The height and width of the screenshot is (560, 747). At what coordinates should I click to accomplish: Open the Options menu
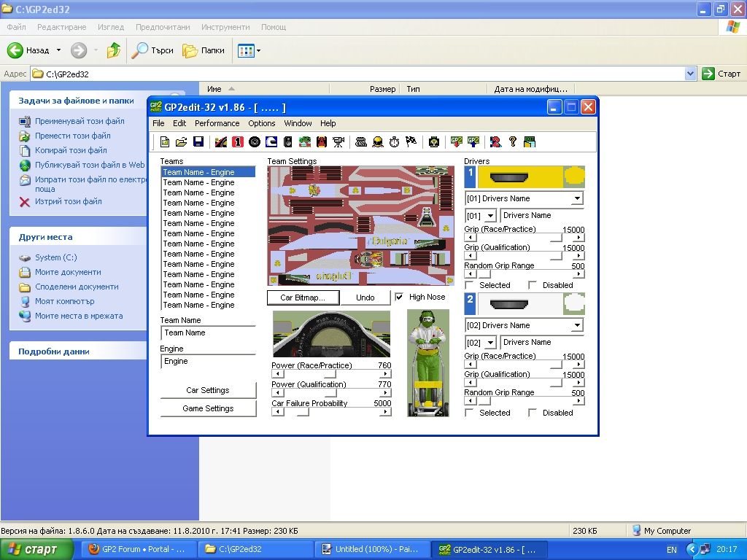click(261, 123)
